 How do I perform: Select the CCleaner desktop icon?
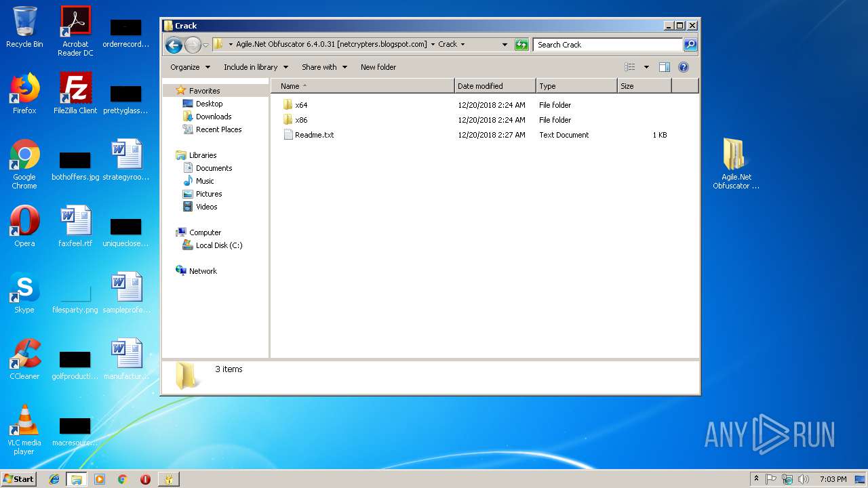click(x=24, y=359)
